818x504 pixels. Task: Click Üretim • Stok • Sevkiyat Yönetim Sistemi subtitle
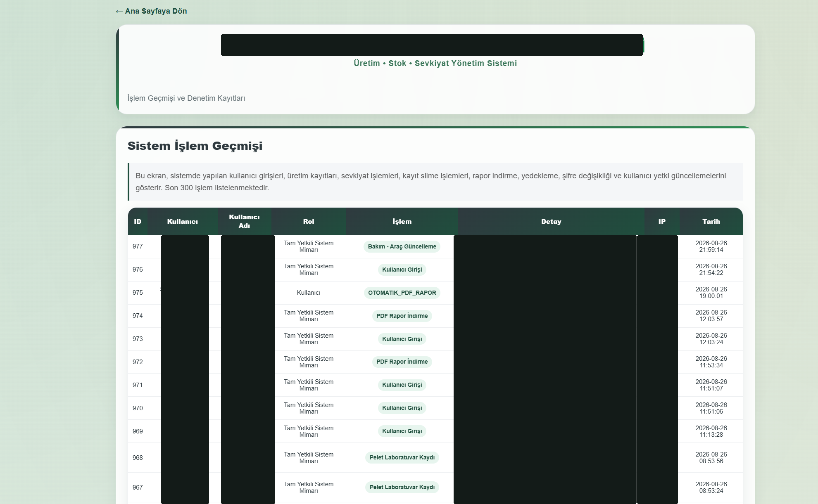(435, 63)
